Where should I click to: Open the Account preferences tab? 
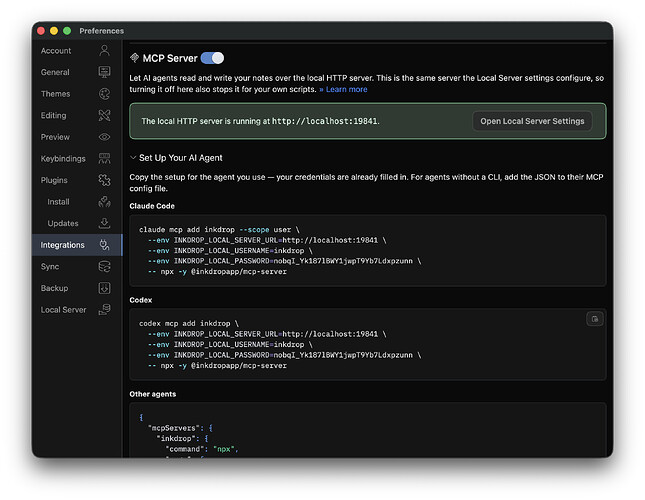77,51
